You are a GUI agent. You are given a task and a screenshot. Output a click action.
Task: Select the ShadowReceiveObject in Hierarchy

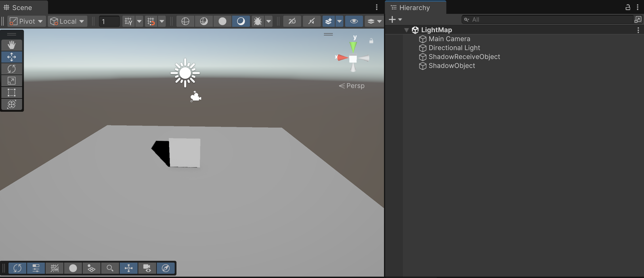click(x=464, y=57)
